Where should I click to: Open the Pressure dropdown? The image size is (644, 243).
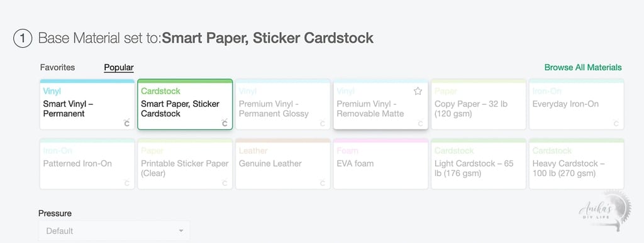pyautogui.click(x=114, y=230)
